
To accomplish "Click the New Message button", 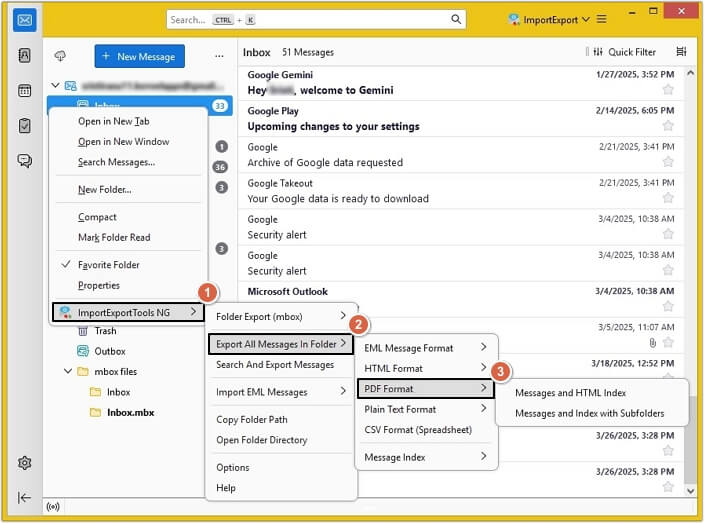I will [139, 57].
